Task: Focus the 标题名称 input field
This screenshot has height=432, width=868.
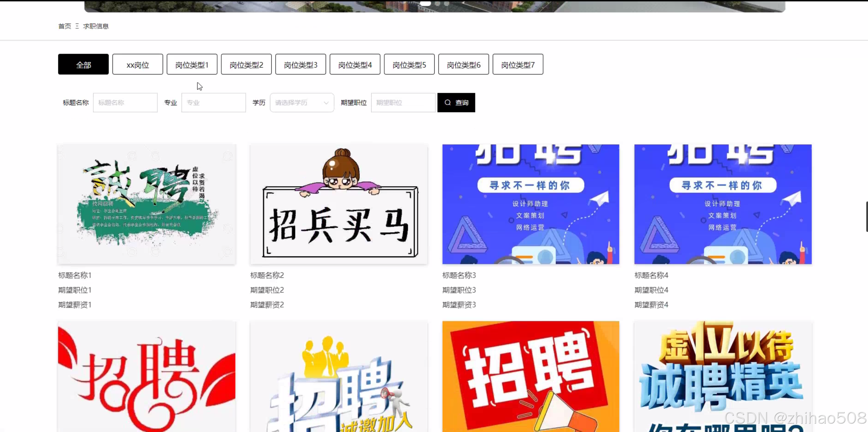Action: [125, 103]
